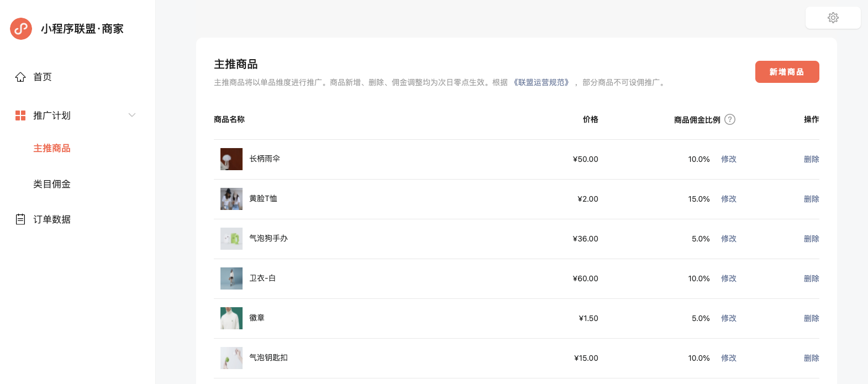The image size is (868, 384).
Task: Click the price ¥36.00
Action: tap(586, 239)
